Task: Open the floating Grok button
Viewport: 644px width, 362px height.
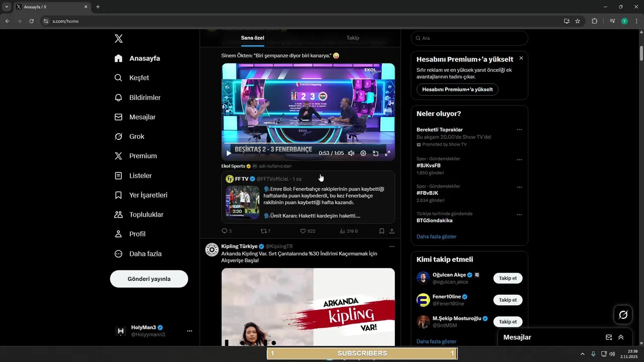Action: coord(623,315)
